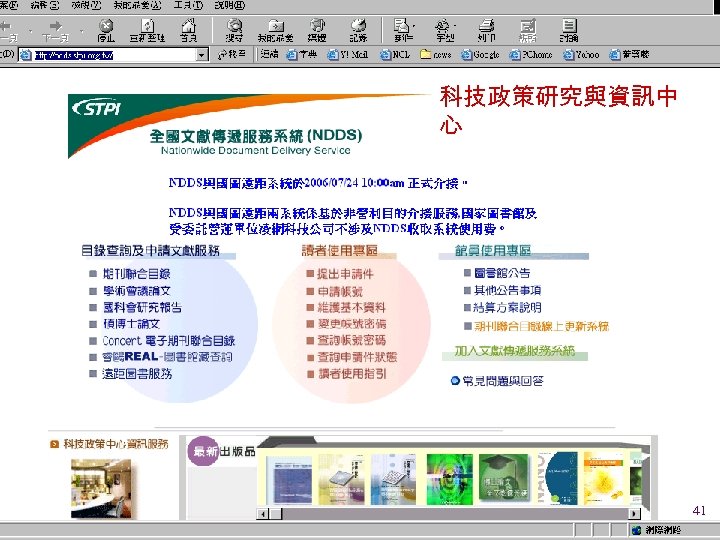
Task: Stop page loading with the 停止 button
Action: 106,31
